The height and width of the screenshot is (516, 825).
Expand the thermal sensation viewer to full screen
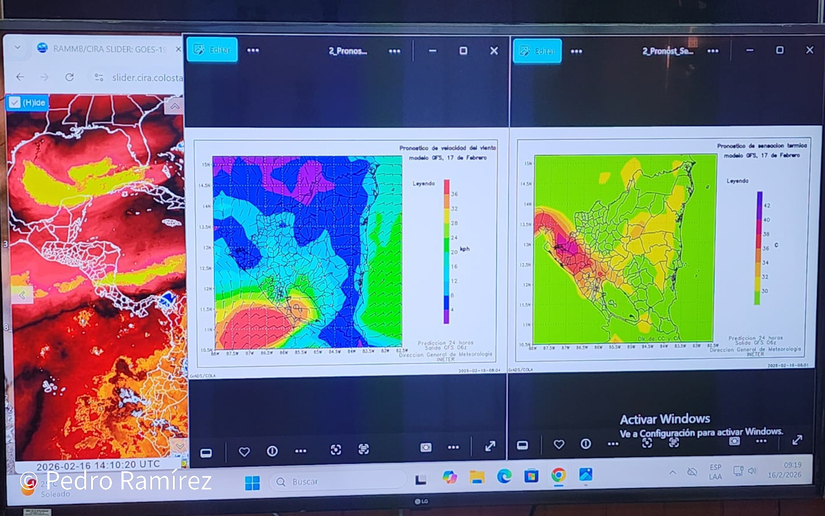[797, 439]
